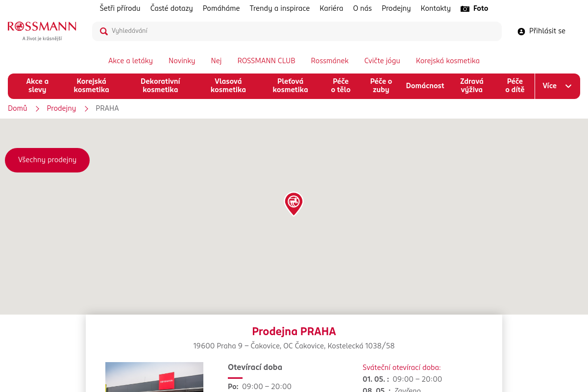The width and height of the screenshot is (588, 392).
Task: Click the Prodejny breadcrumb link
Action: click(61, 109)
